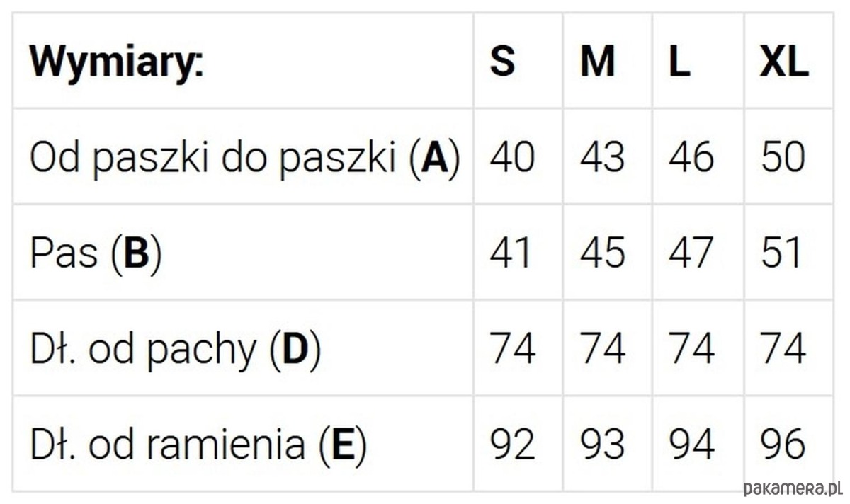The width and height of the screenshot is (850, 504).
Task: Click value 46 in size L column
Action: click(x=691, y=157)
